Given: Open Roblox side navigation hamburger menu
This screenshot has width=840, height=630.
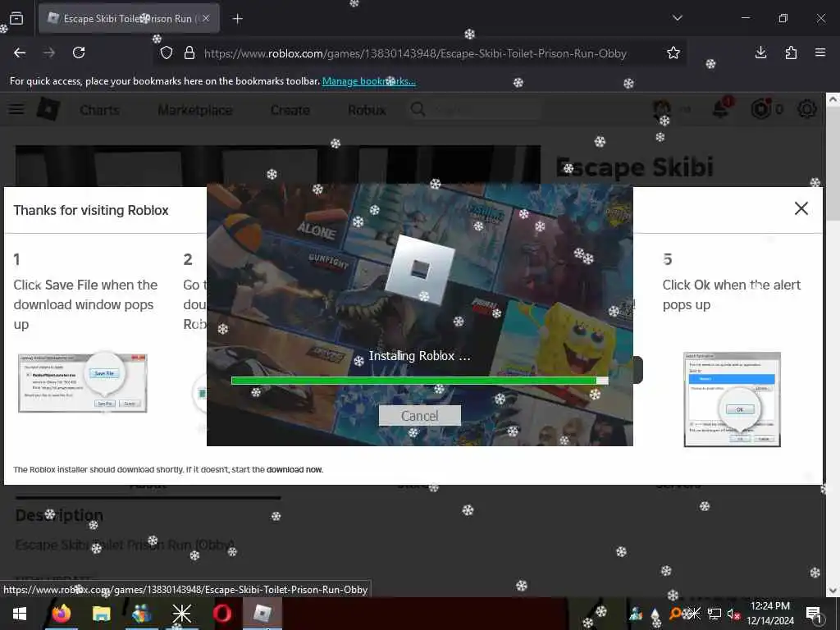Looking at the screenshot, I should [x=16, y=109].
